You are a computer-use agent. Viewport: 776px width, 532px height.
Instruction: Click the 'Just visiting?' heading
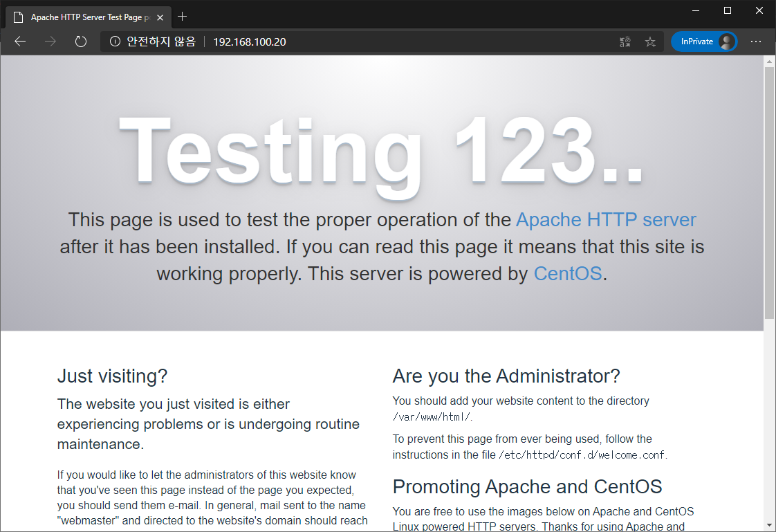112,376
